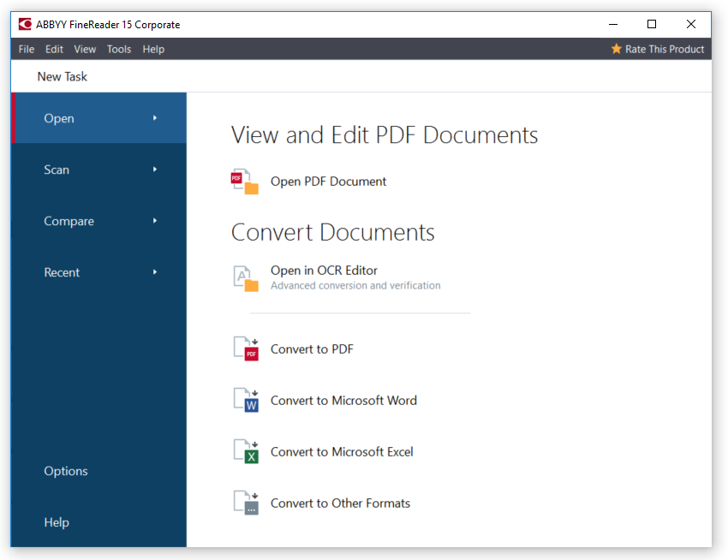Image resolution: width=728 pixels, height=560 pixels.
Task: Click the Convert to PDF label
Action: [312, 349]
